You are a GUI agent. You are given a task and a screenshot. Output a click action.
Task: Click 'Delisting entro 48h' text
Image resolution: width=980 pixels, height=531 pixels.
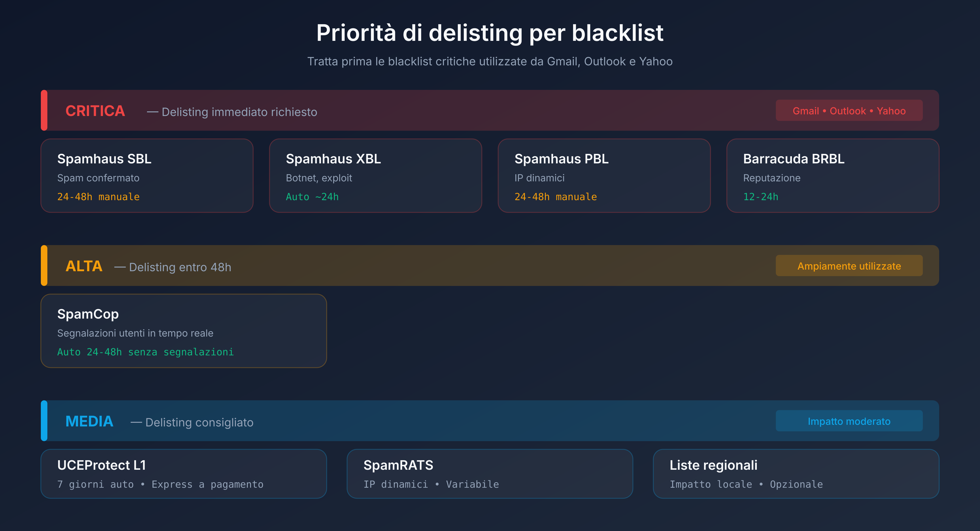[x=180, y=267]
